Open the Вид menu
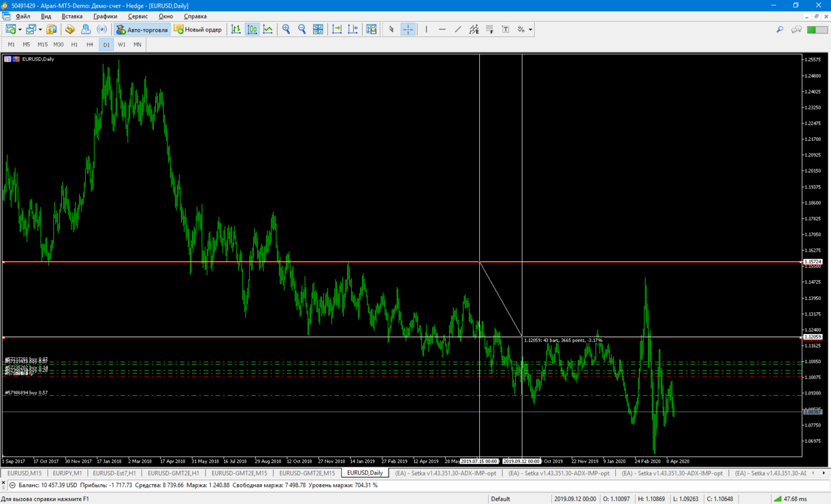The image size is (831, 504). [x=46, y=16]
